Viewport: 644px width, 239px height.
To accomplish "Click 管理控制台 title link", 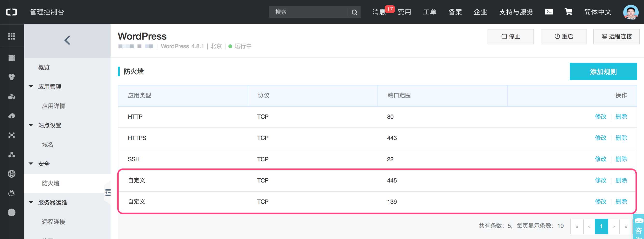I will click(x=47, y=12).
